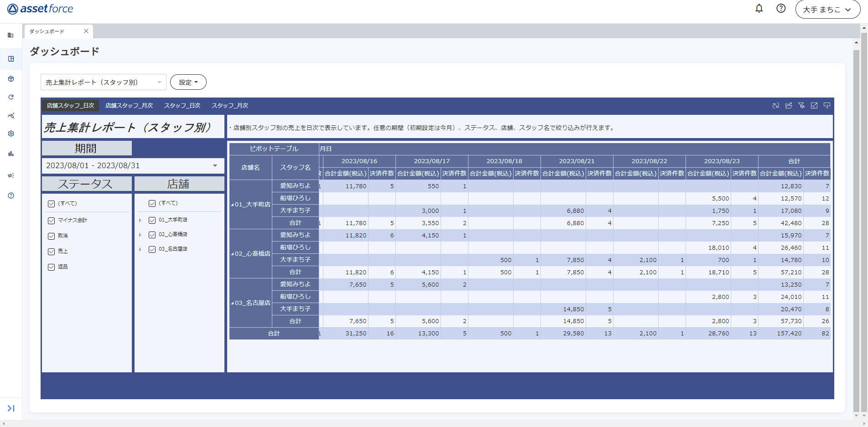Viewport: 868px width, 427px height.
Task: Toggle the 返品 status checkbox
Action: click(x=52, y=267)
